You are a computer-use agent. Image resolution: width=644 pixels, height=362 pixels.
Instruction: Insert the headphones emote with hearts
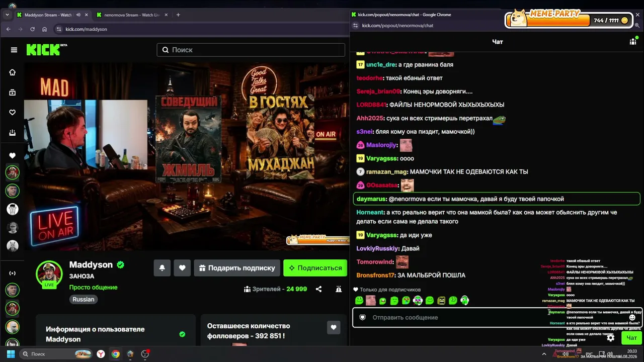click(x=418, y=301)
